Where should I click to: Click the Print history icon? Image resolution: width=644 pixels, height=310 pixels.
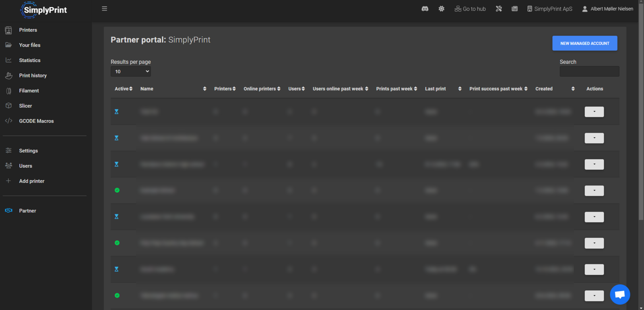click(8, 75)
